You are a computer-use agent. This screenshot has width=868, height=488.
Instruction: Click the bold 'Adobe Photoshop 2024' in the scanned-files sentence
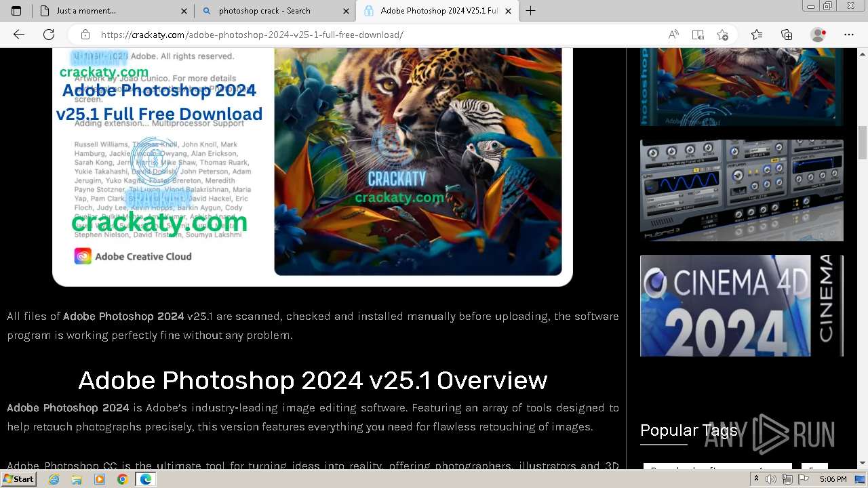[x=123, y=317]
